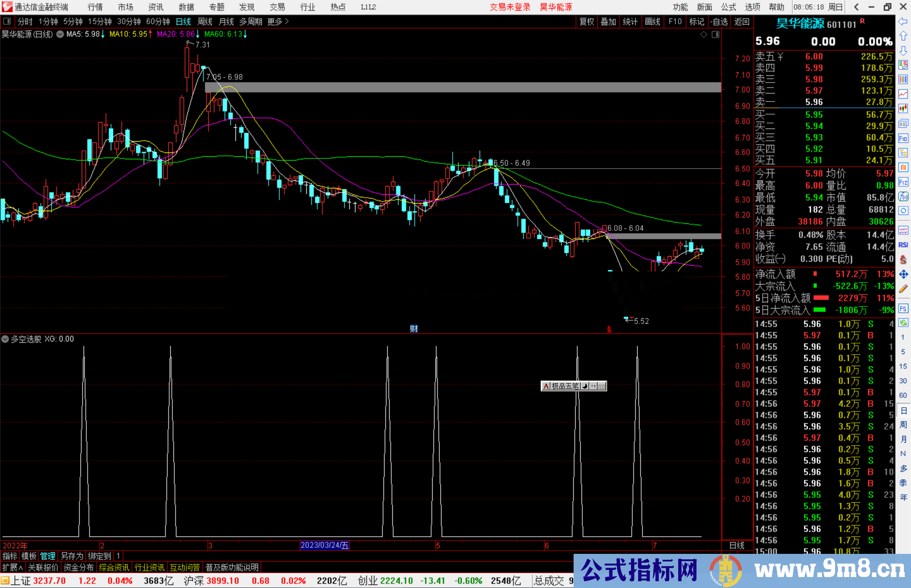Toggle the chart window maximize icon near top right of chart

tap(715, 35)
